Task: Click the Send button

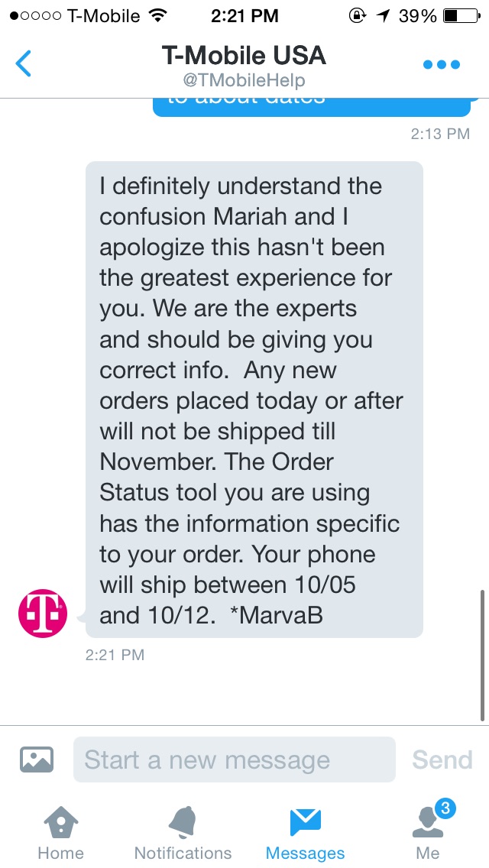Action: tap(442, 759)
